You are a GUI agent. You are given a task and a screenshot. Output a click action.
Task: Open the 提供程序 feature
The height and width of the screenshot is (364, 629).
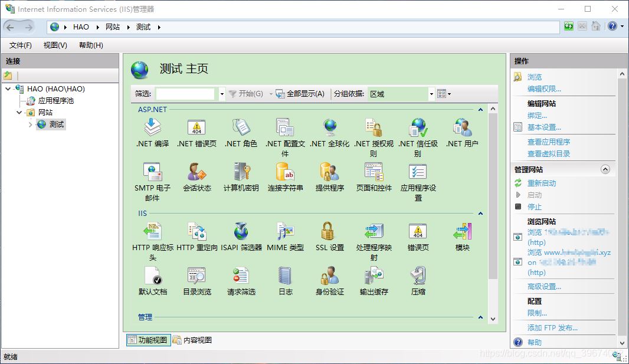(330, 177)
